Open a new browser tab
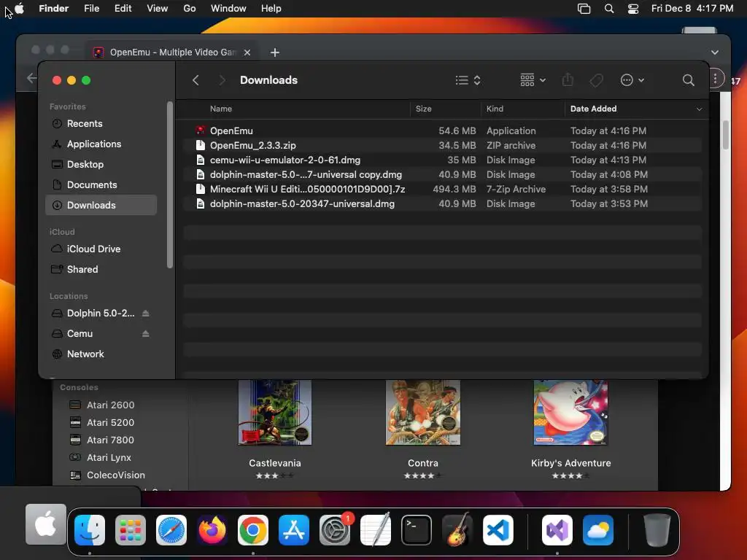The width and height of the screenshot is (747, 560). click(x=275, y=52)
